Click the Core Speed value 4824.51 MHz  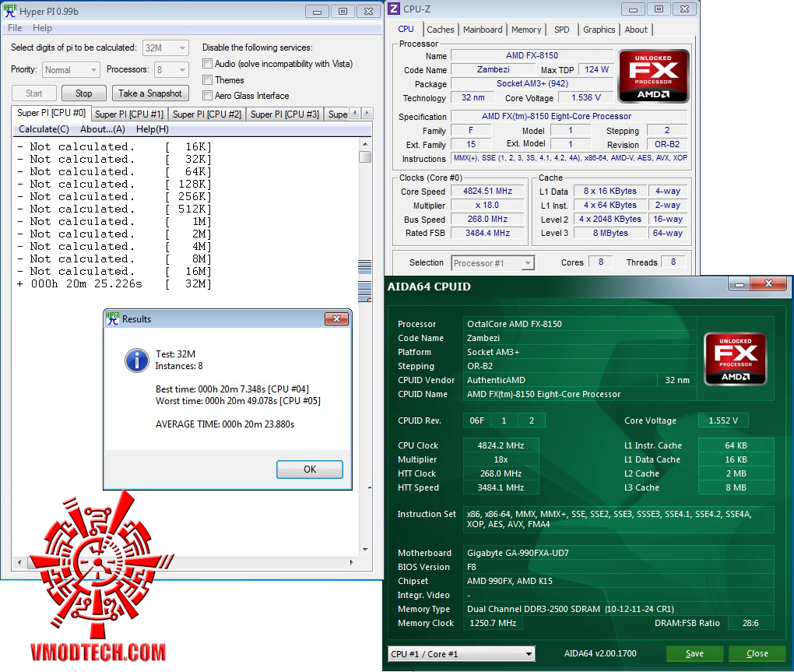coord(487,191)
